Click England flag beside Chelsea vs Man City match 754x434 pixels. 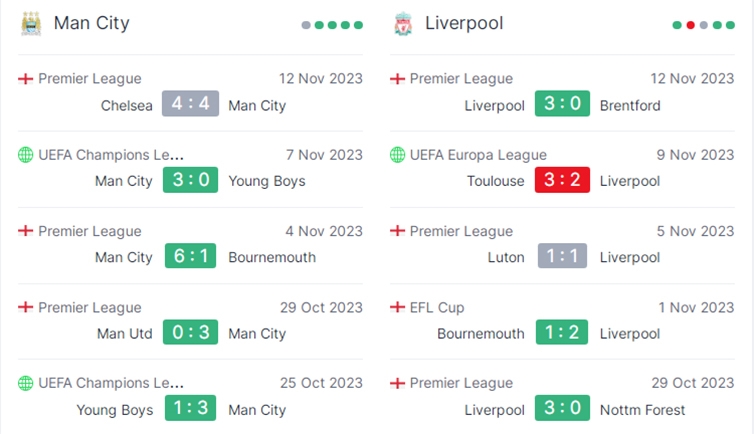[x=25, y=78]
